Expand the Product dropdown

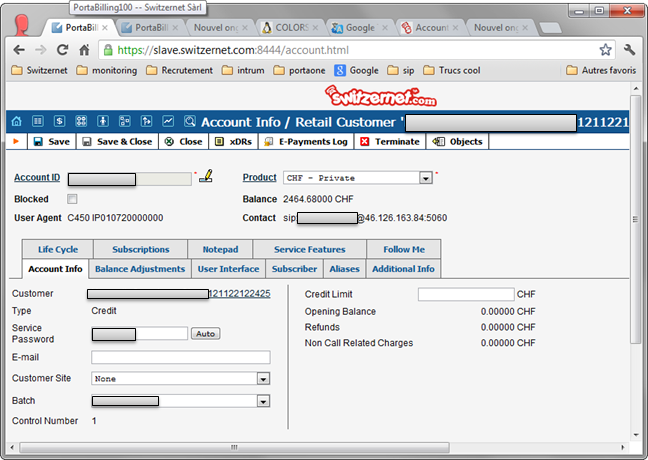(425, 178)
